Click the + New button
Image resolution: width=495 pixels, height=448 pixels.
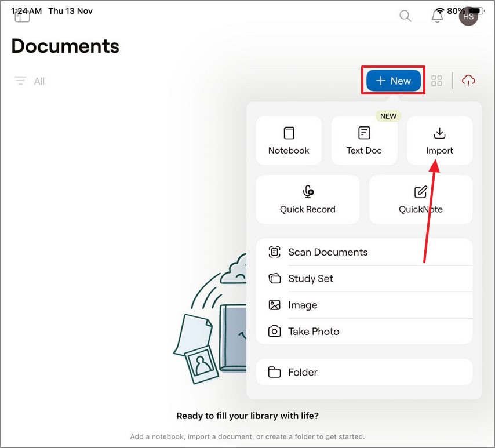pyautogui.click(x=393, y=81)
